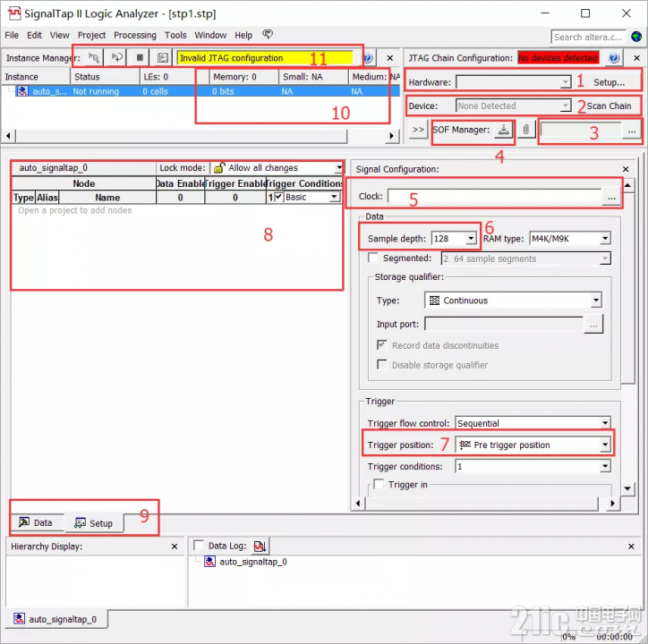
Task: Close the Signal Configuration panel
Action: [x=626, y=169]
